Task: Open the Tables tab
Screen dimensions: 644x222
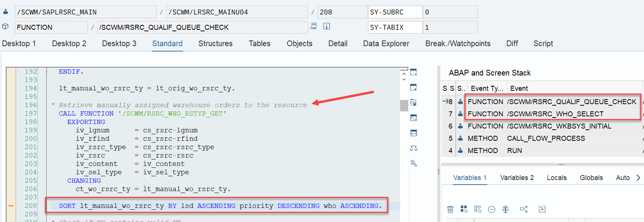Action: (x=260, y=43)
